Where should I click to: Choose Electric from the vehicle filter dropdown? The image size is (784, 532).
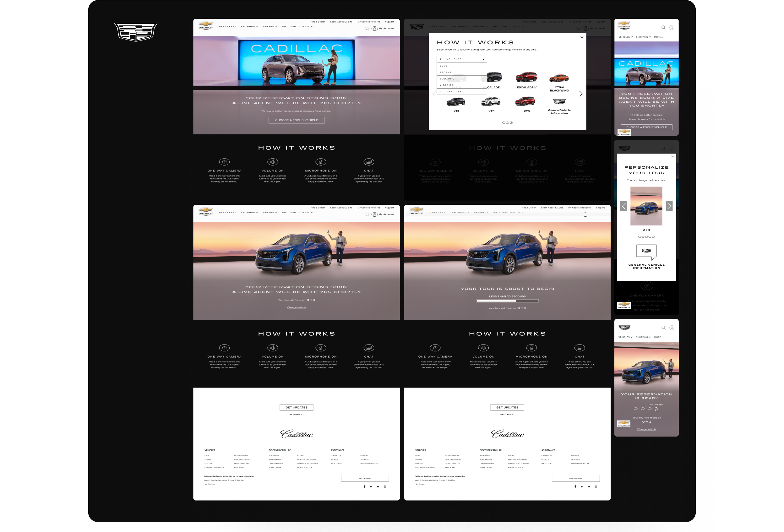tap(461, 79)
